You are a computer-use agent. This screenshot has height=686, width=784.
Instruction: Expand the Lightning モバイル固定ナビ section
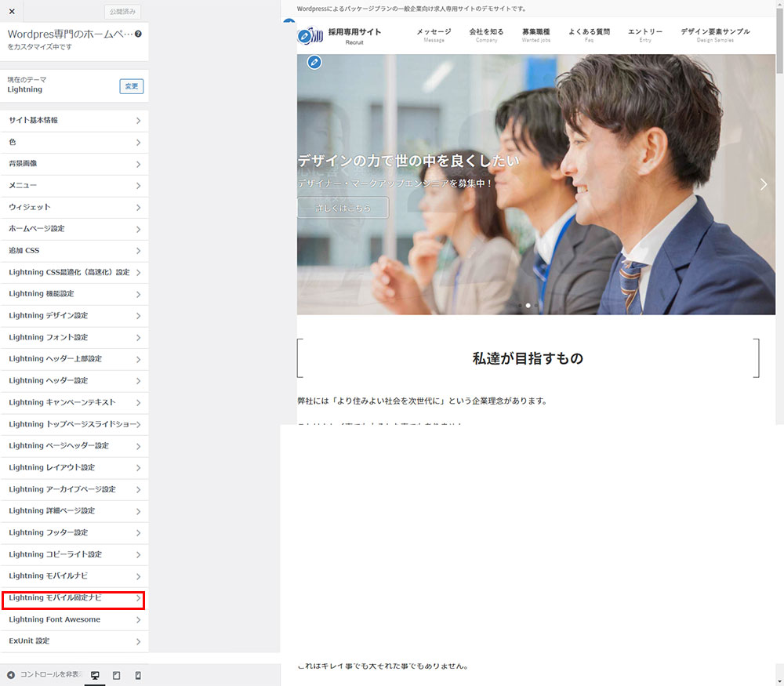click(x=74, y=598)
